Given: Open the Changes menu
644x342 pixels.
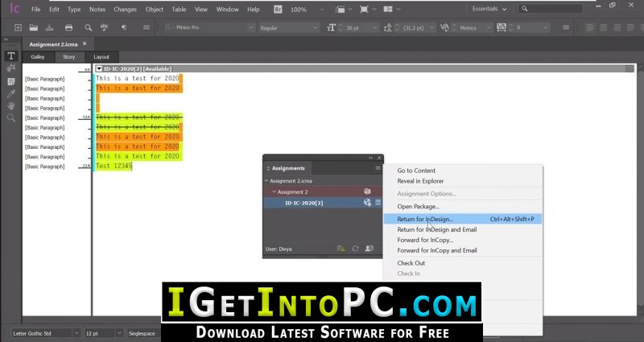Looking at the screenshot, I should (x=126, y=9).
